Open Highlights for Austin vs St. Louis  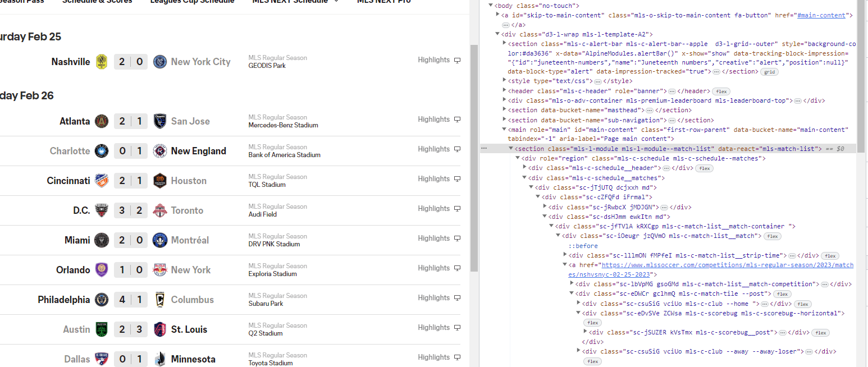[439, 328]
